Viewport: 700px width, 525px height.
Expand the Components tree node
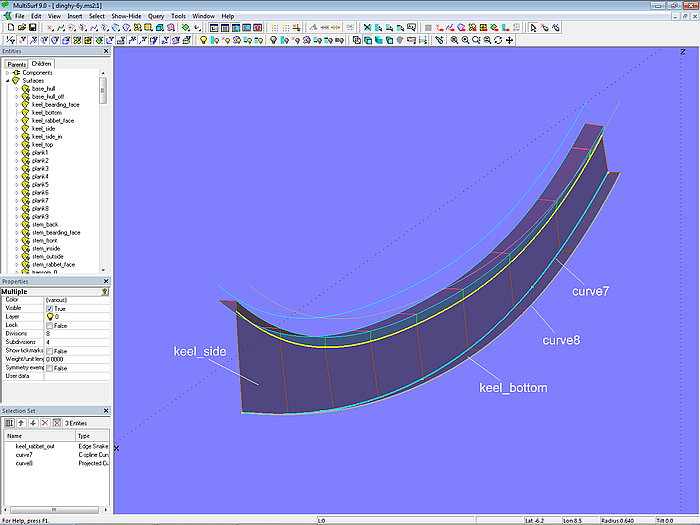tap(8, 73)
